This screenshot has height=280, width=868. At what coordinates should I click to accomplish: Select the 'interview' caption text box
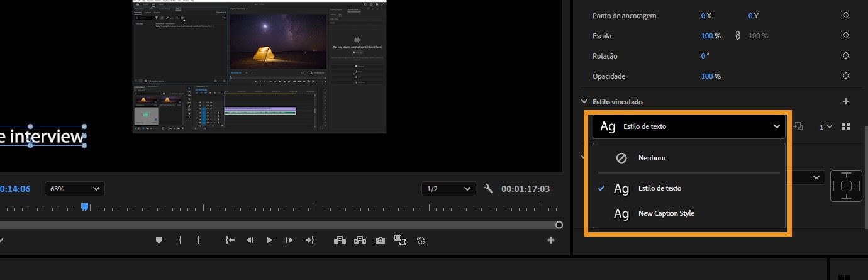42,137
